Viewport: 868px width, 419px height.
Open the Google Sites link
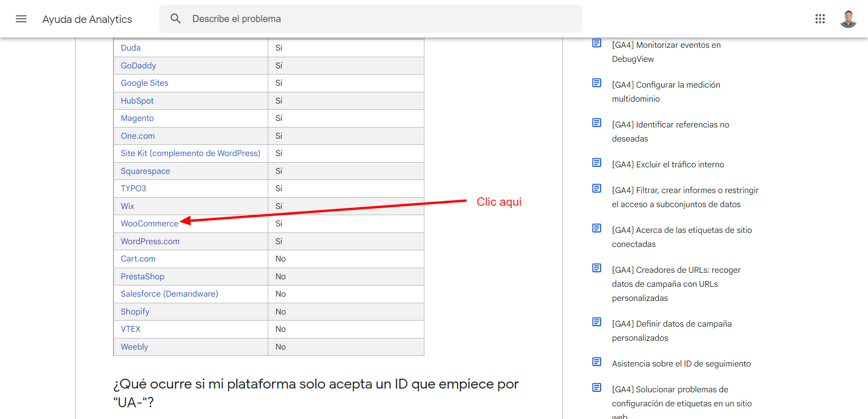(144, 83)
